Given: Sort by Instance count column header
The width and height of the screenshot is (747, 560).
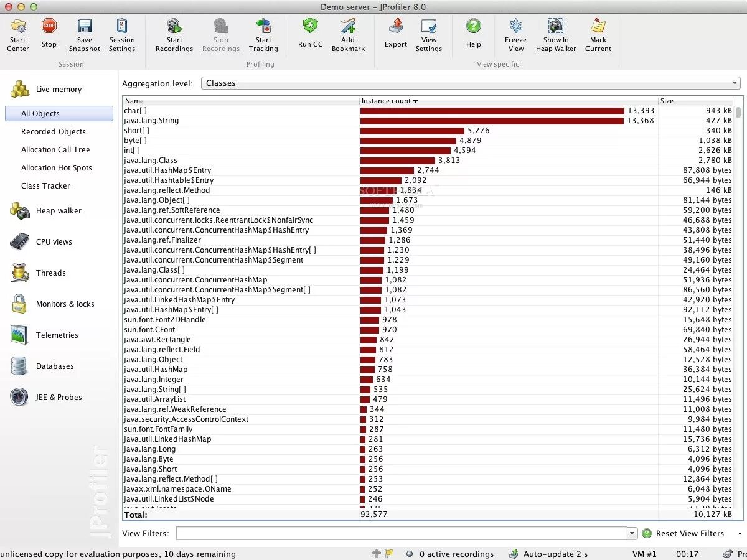Looking at the screenshot, I should (x=509, y=101).
